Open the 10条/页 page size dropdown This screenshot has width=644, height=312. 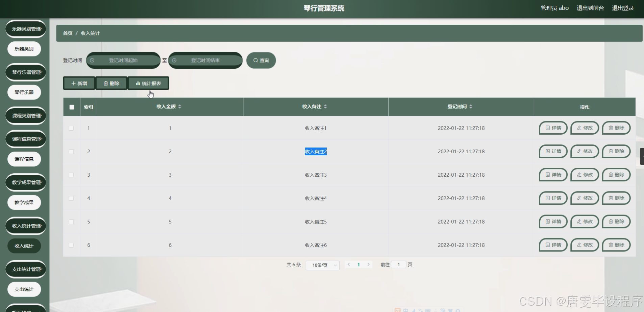point(323,265)
